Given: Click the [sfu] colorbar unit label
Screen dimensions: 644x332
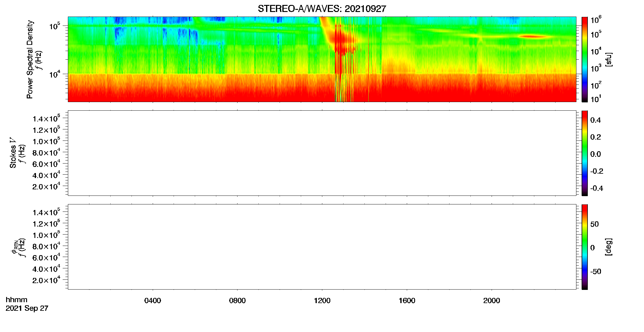Looking at the screenshot, I should click(x=608, y=59).
